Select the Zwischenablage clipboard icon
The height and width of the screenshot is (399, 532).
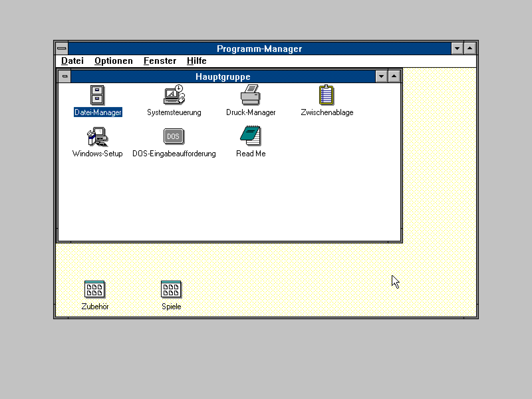click(327, 95)
